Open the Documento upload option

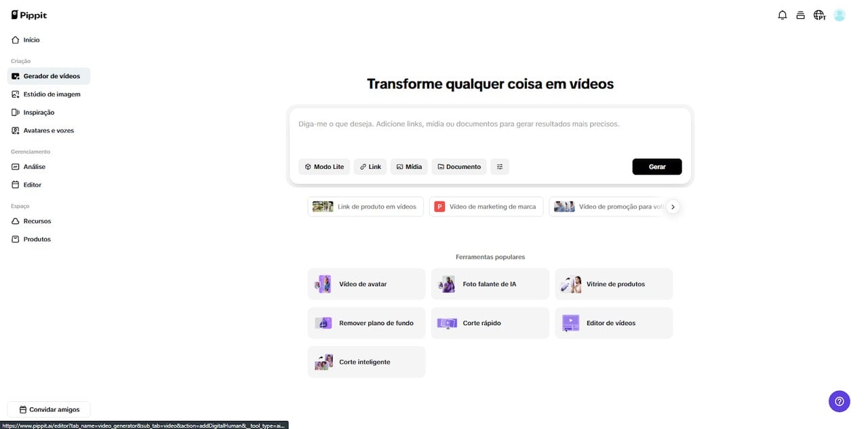[x=459, y=167]
